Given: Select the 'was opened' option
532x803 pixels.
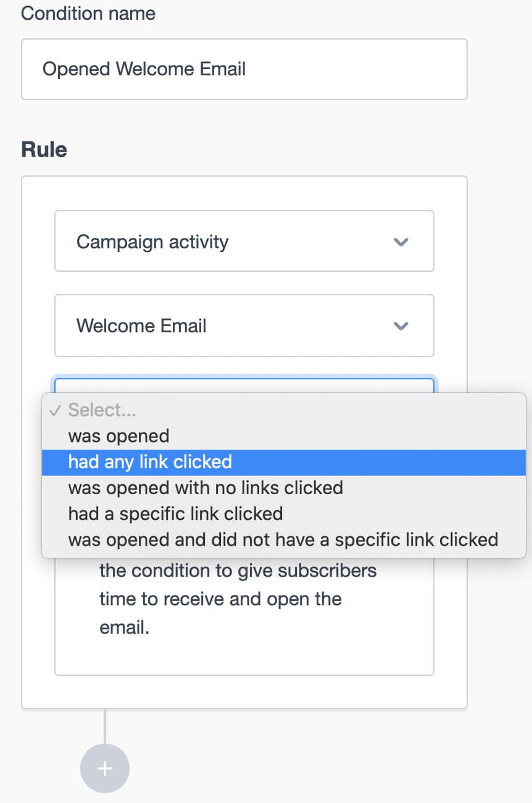Looking at the screenshot, I should coord(118,436).
